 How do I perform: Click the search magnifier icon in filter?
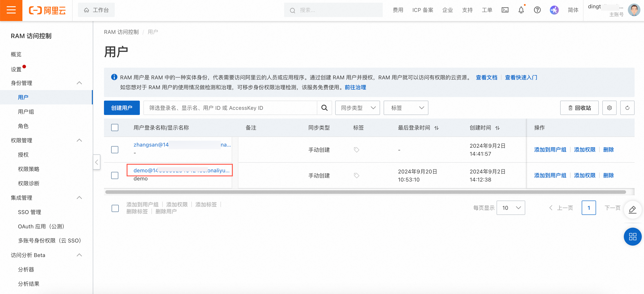pos(324,108)
